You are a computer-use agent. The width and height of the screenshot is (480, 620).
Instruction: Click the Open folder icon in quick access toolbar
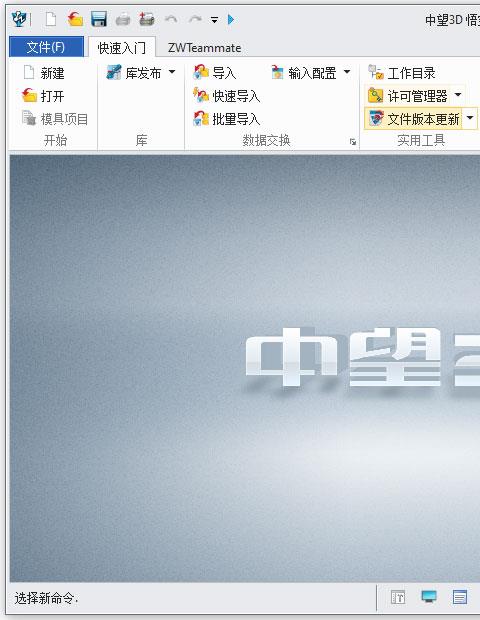(x=75, y=19)
